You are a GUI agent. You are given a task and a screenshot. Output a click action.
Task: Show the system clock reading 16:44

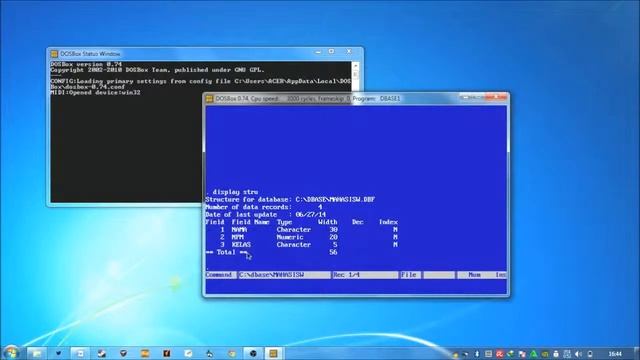click(x=615, y=354)
